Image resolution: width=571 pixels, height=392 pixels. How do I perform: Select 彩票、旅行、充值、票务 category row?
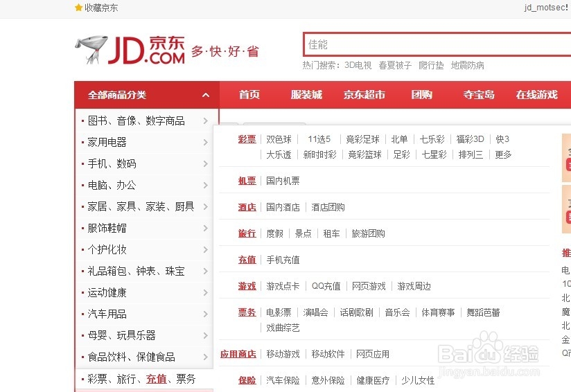(141, 380)
